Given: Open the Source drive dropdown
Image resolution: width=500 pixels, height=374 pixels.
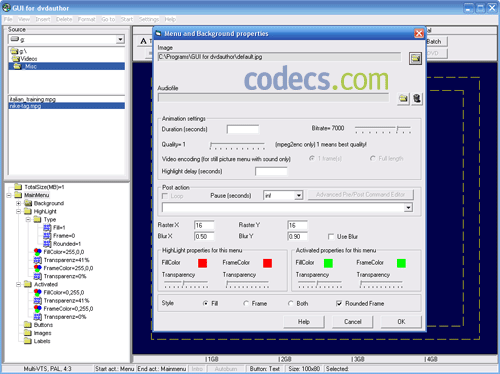Looking at the screenshot, I should pyautogui.click(x=120, y=39).
